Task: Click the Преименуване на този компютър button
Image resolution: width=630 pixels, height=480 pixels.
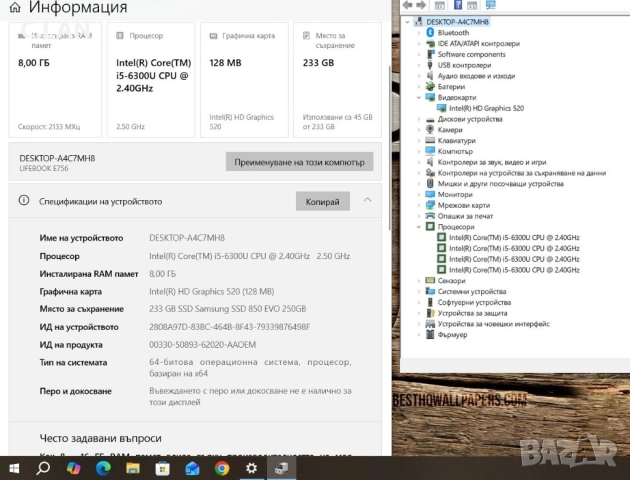Action: [299, 162]
